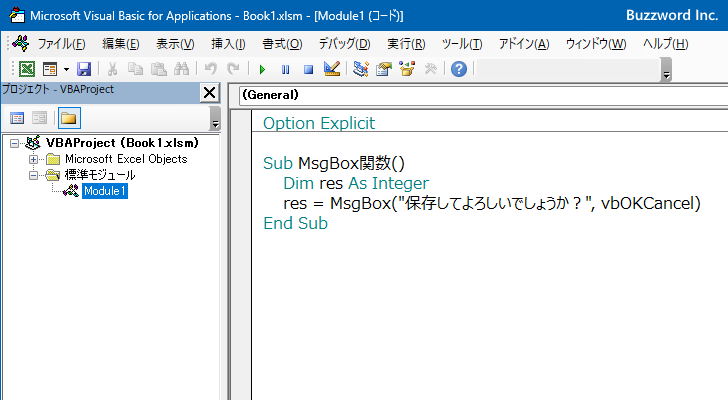The height and width of the screenshot is (400, 728).
Task: Click the vbOKCancel argument in code
Action: 648,203
